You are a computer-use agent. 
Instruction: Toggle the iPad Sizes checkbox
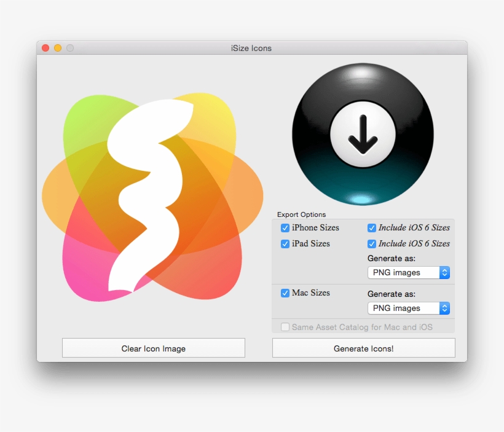[285, 243]
